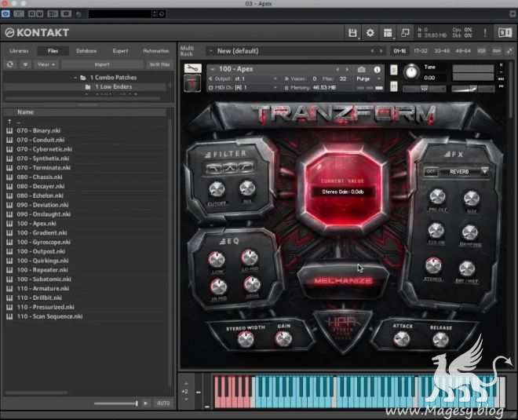
Task: Click the refresh icon in the Files browser
Action: coord(10,64)
